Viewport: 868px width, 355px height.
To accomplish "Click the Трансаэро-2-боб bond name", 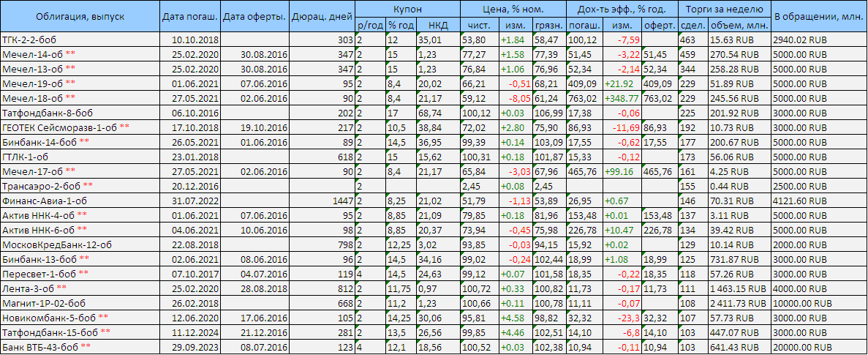I will pyautogui.click(x=41, y=186).
